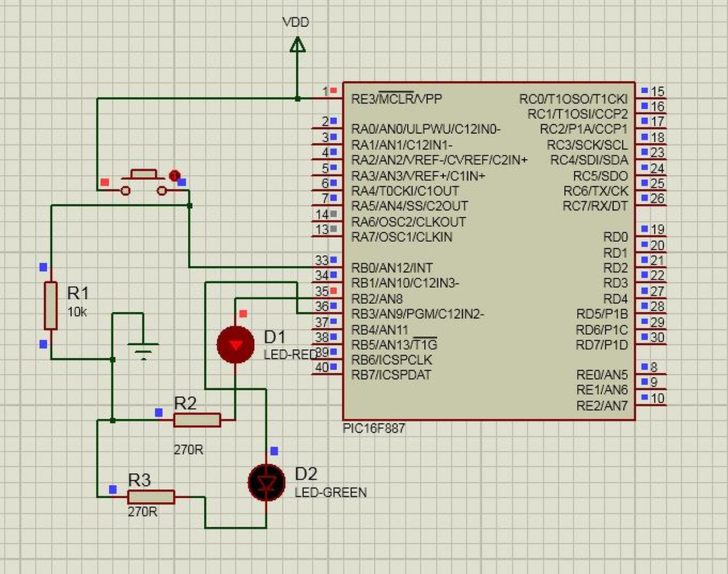The image size is (728, 574).
Task: Click pin number "15" beside RC0
Action: 657,91
